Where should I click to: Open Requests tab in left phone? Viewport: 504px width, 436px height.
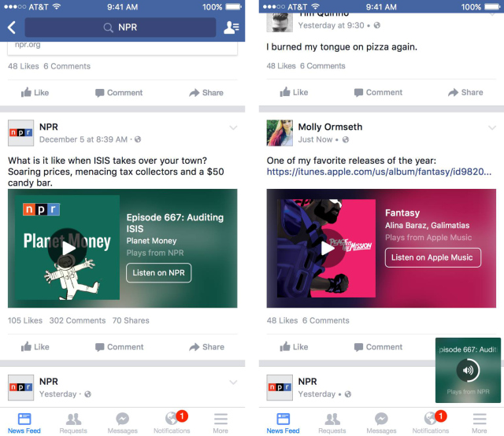pyautogui.click(x=73, y=423)
